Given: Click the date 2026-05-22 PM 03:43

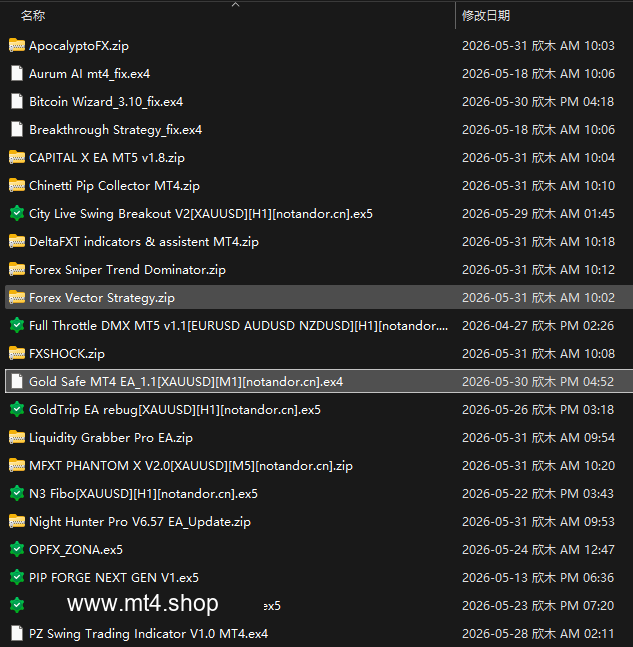Looking at the screenshot, I should point(538,494).
